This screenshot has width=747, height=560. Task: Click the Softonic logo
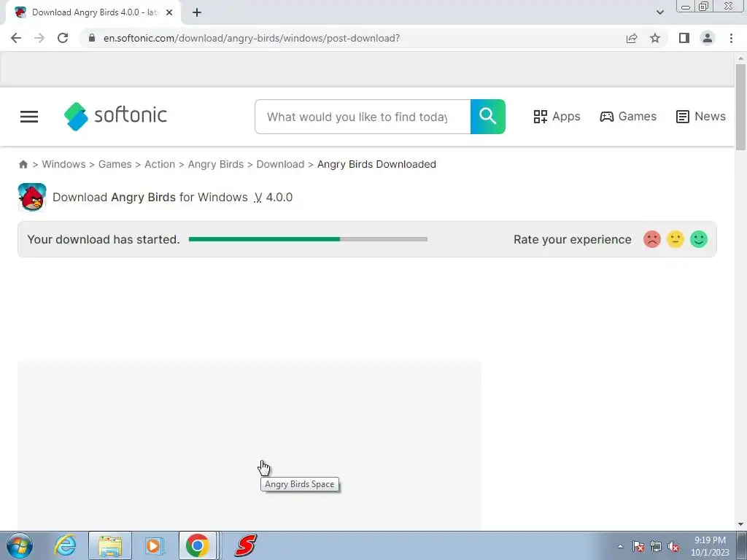tap(115, 116)
